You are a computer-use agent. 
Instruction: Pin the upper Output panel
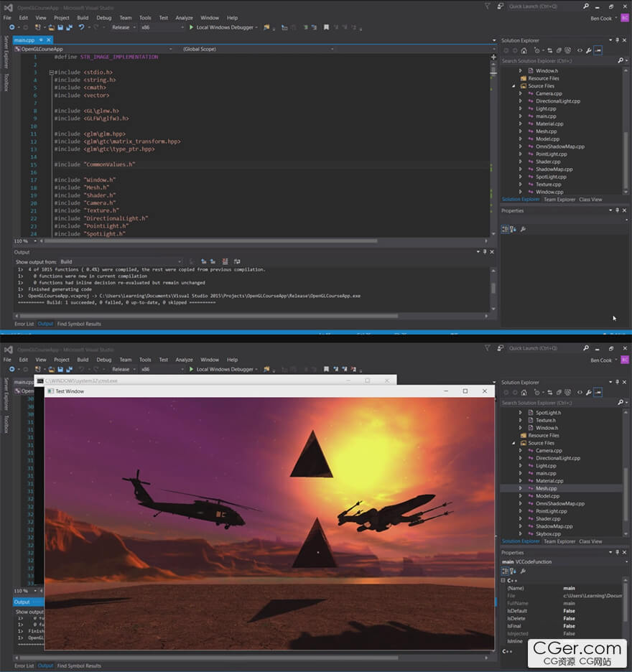tap(485, 252)
